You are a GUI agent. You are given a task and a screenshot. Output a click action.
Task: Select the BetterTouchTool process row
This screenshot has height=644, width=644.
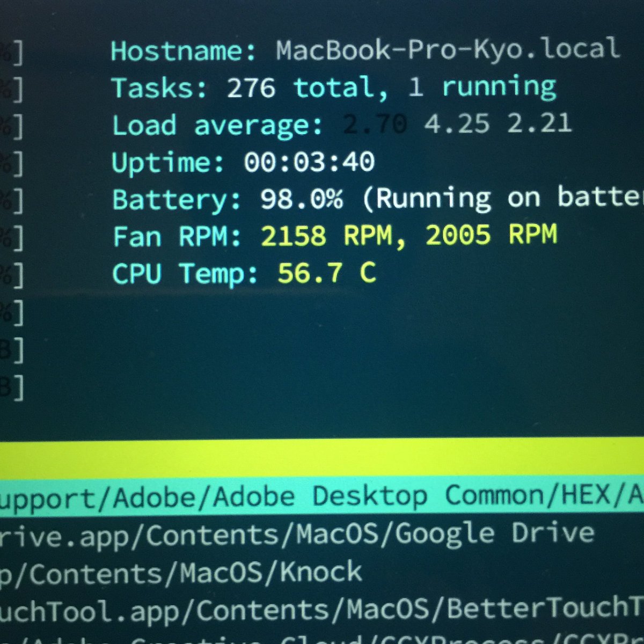[x=322, y=610]
